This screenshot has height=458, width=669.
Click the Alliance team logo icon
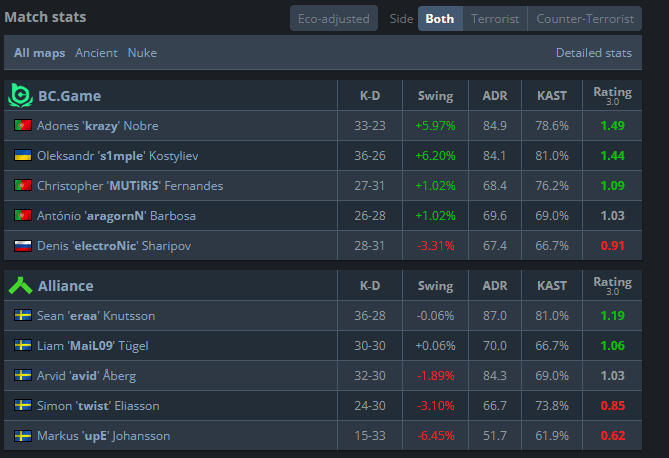[20, 286]
